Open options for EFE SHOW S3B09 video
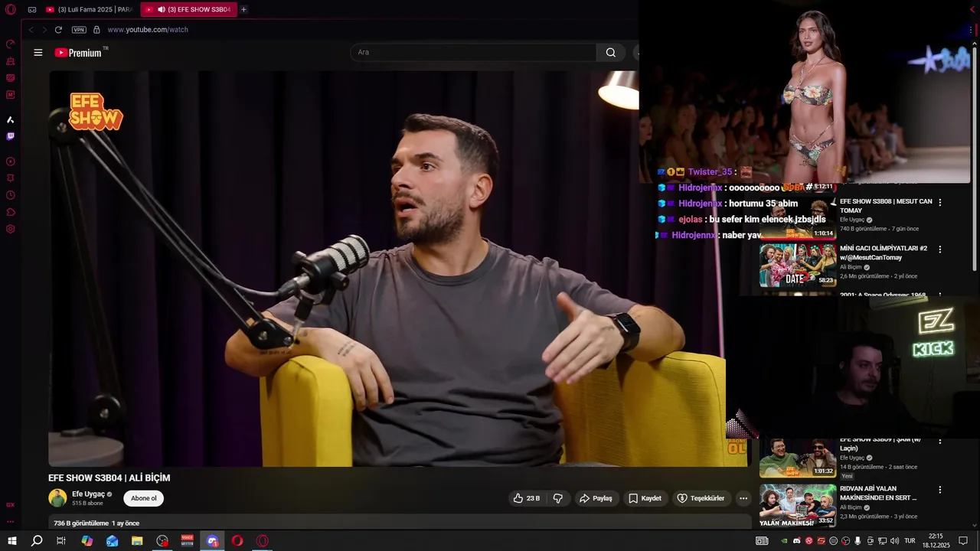Viewport: 980px width, 551px height. tap(940, 442)
